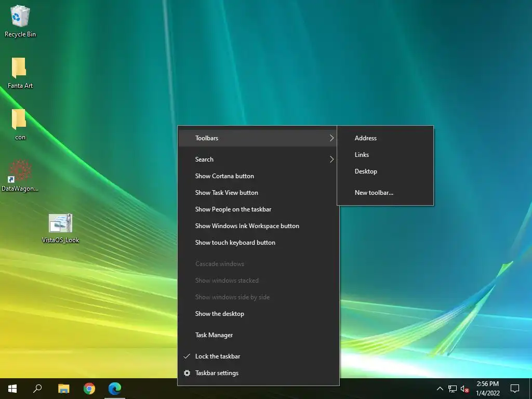Viewport: 532px width, 399px height.
Task: Enable Show People on the taskbar
Action: pos(259,209)
